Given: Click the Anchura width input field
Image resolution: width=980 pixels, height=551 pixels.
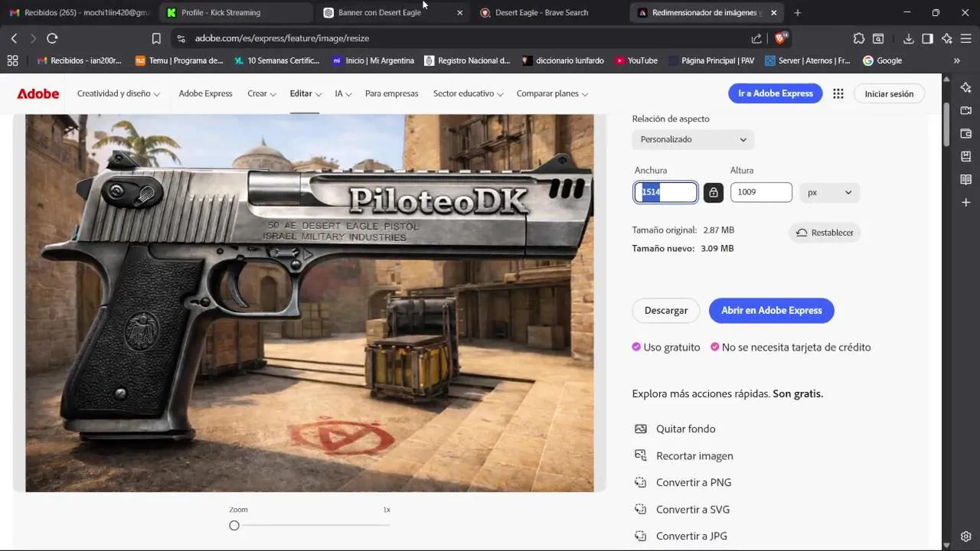Looking at the screenshot, I should click(x=666, y=192).
